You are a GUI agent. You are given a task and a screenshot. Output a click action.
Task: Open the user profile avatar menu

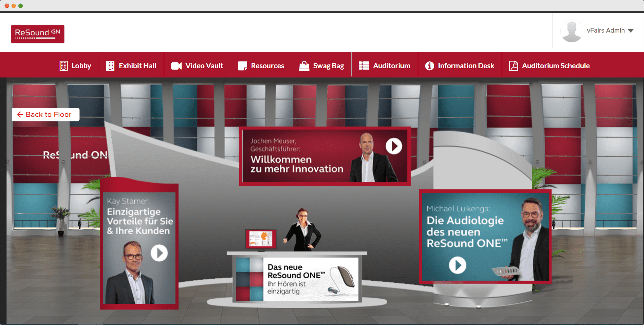click(572, 31)
